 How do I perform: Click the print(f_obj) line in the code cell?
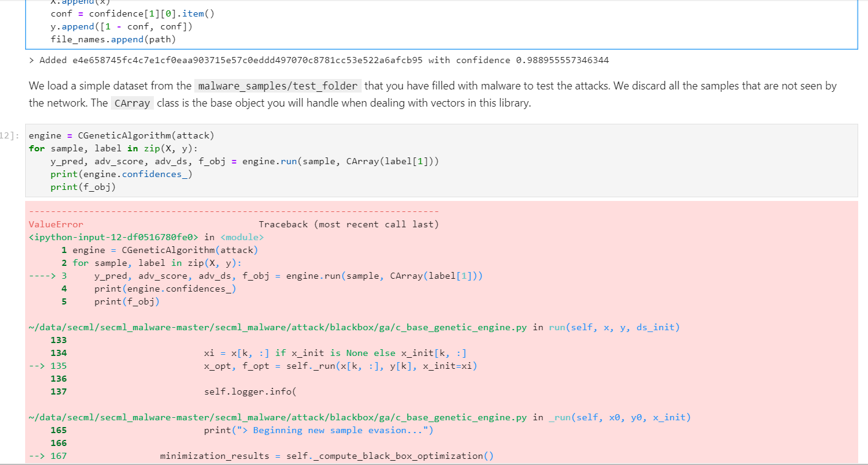[83, 186]
